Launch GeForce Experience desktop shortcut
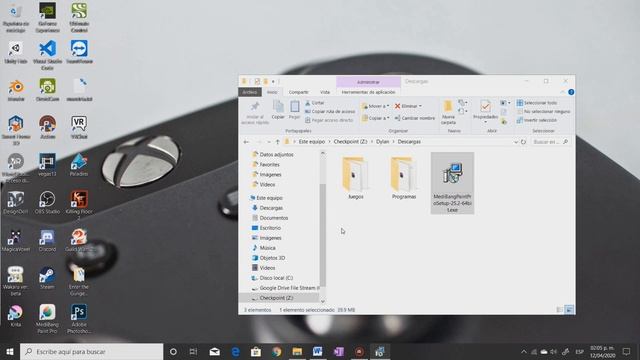 [47, 17]
